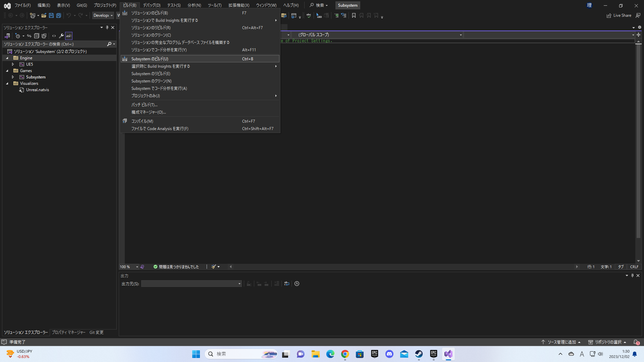This screenshot has height=362, width=644.
Task: Toggle timestamp clock in Output panel
Action: click(x=297, y=284)
